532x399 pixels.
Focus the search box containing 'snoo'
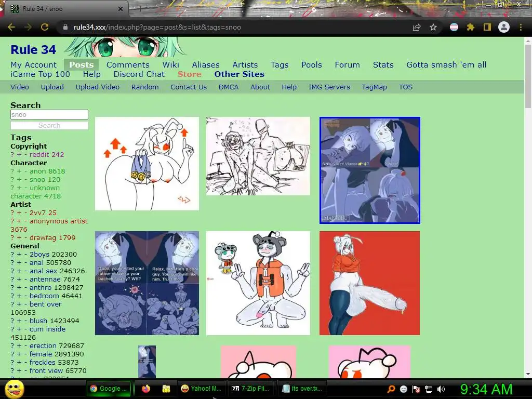(x=49, y=115)
